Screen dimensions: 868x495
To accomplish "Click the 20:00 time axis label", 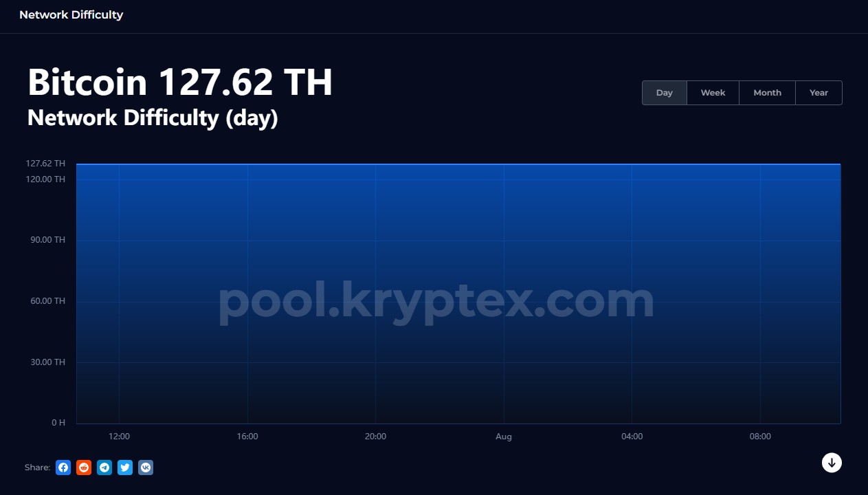I will pos(375,437).
